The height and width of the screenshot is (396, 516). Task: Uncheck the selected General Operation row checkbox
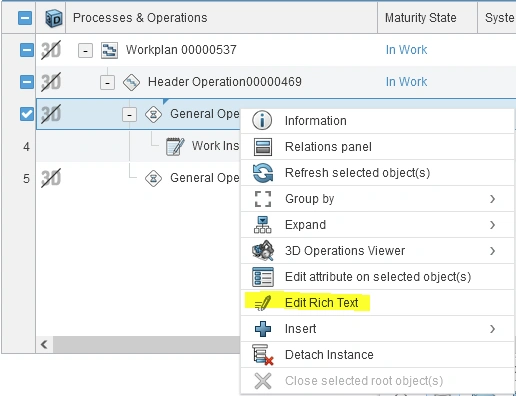[x=27, y=114]
